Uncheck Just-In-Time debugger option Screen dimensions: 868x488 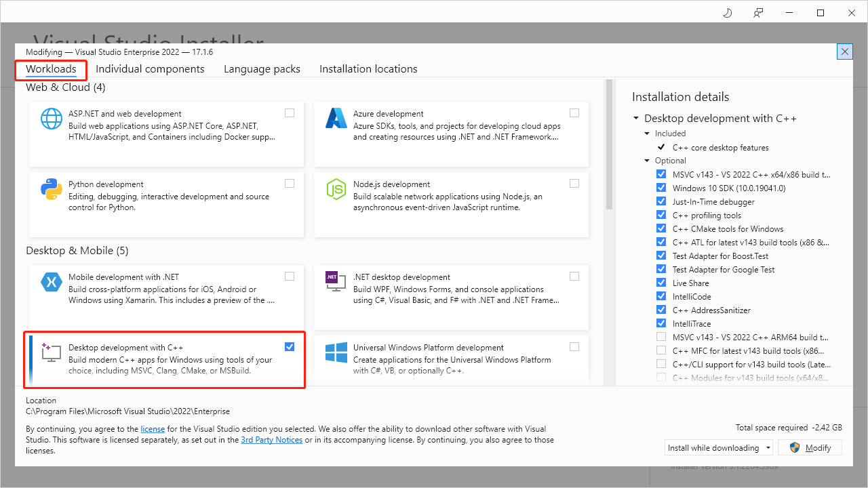[x=661, y=201]
